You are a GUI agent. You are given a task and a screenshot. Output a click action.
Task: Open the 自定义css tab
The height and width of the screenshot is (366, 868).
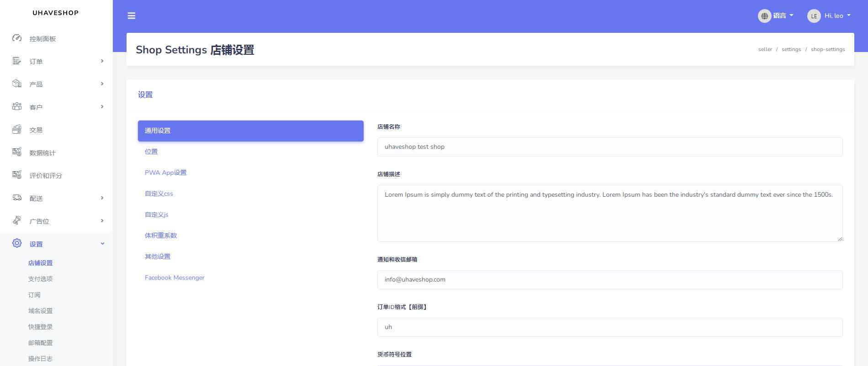tap(159, 193)
